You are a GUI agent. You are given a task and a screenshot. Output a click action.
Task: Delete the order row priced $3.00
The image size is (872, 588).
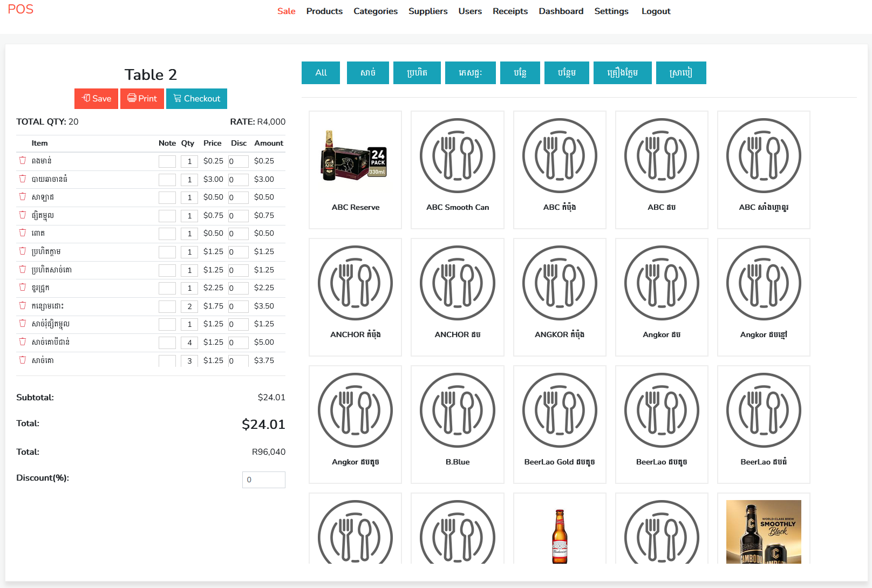click(23, 179)
